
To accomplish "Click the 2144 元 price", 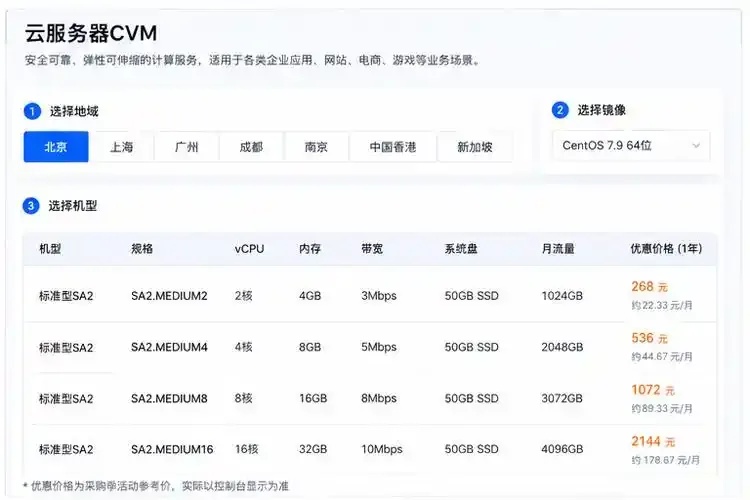I will tap(653, 441).
